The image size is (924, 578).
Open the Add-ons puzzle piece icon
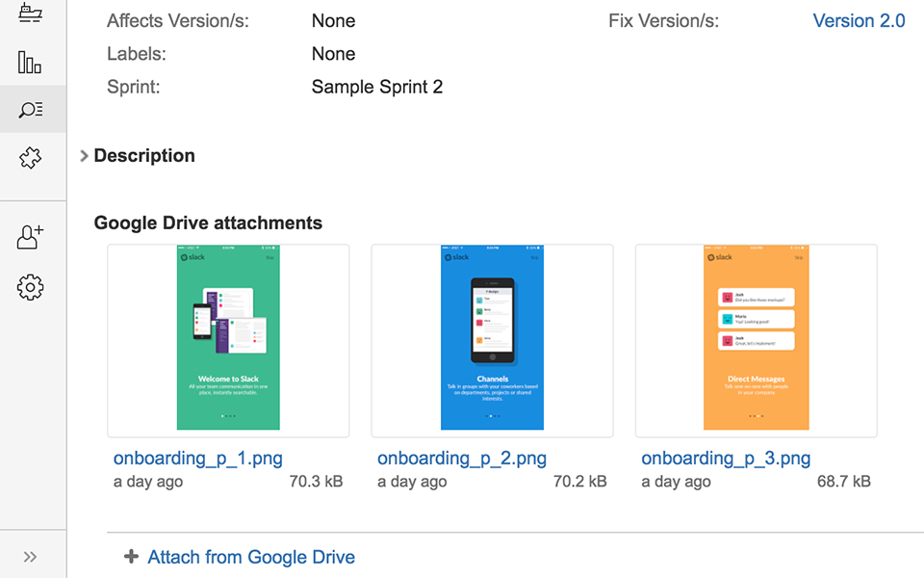(31, 158)
